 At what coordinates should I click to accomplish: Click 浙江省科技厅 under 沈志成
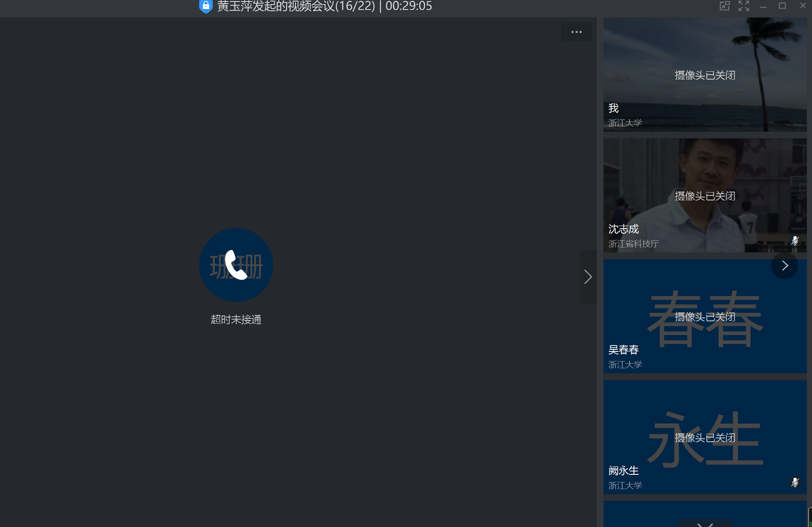[633, 244]
